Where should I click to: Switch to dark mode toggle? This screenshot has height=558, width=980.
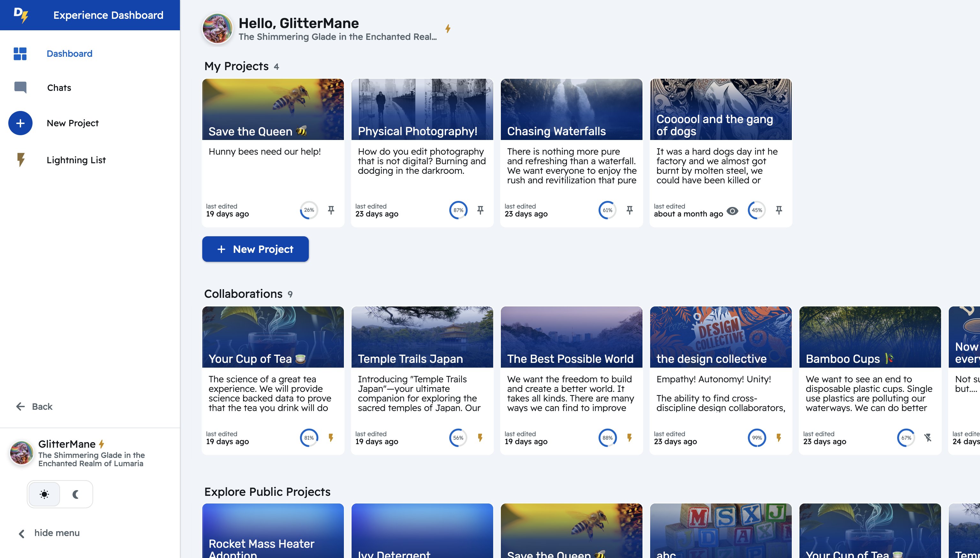(76, 494)
